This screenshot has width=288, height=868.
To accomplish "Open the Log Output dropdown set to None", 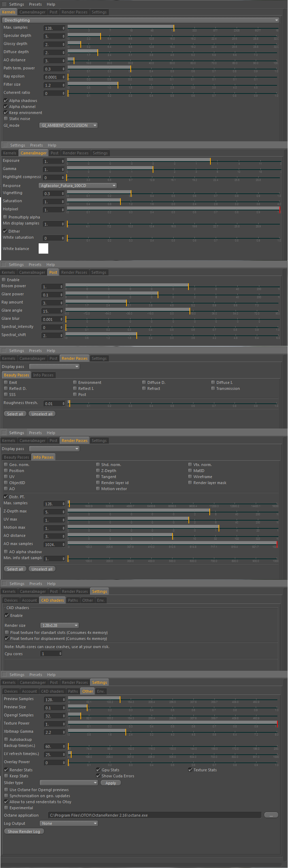I will tap(69, 823).
